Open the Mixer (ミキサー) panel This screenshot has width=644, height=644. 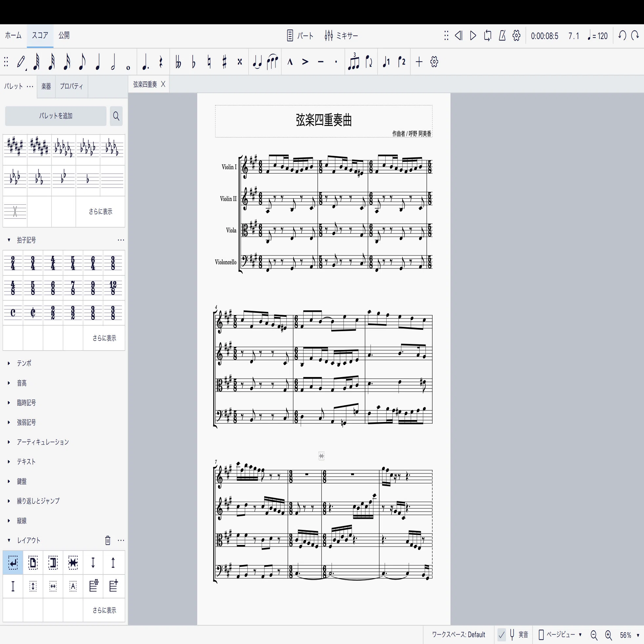click(341, 35)
